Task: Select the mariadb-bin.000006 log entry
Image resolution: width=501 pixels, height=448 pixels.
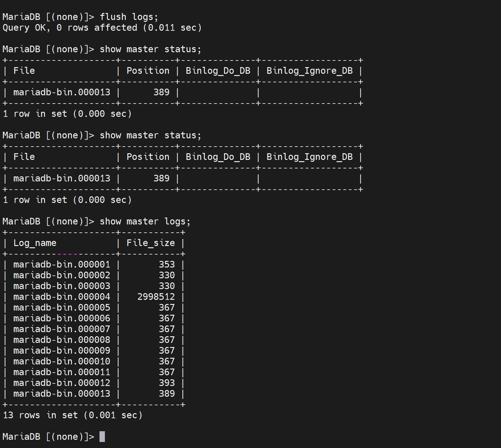Action: coord(61,318)
